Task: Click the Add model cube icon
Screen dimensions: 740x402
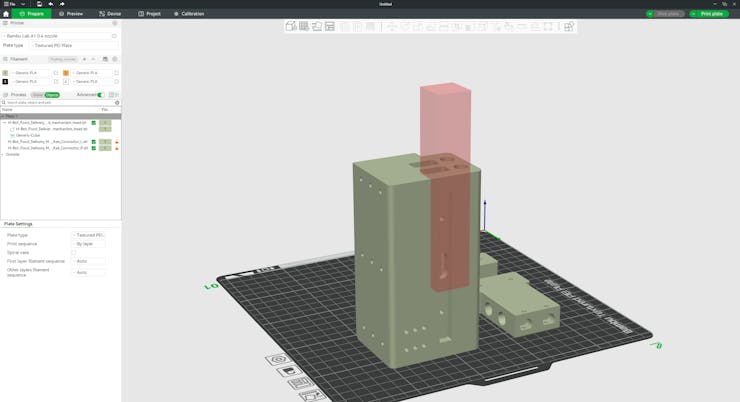Action: pos(291,27)
